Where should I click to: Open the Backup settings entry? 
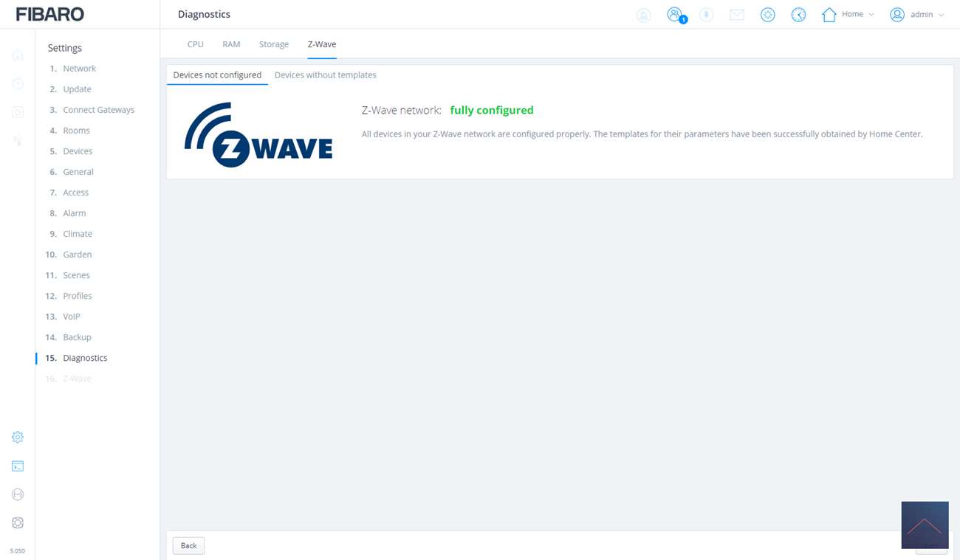point(77,337)
